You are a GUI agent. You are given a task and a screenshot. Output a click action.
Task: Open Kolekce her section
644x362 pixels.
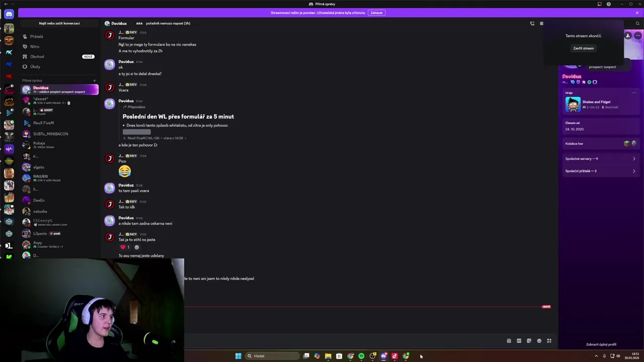600,144
